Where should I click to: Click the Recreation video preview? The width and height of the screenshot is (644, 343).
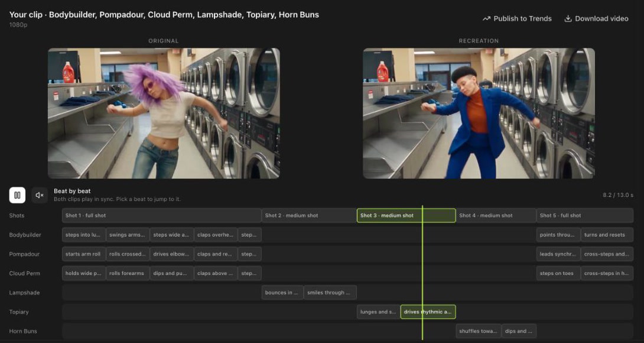coord(479,114)
